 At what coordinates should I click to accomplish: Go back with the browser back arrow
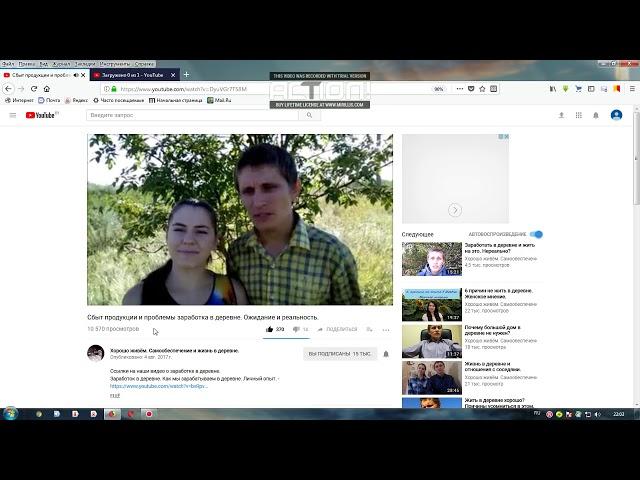8,89
